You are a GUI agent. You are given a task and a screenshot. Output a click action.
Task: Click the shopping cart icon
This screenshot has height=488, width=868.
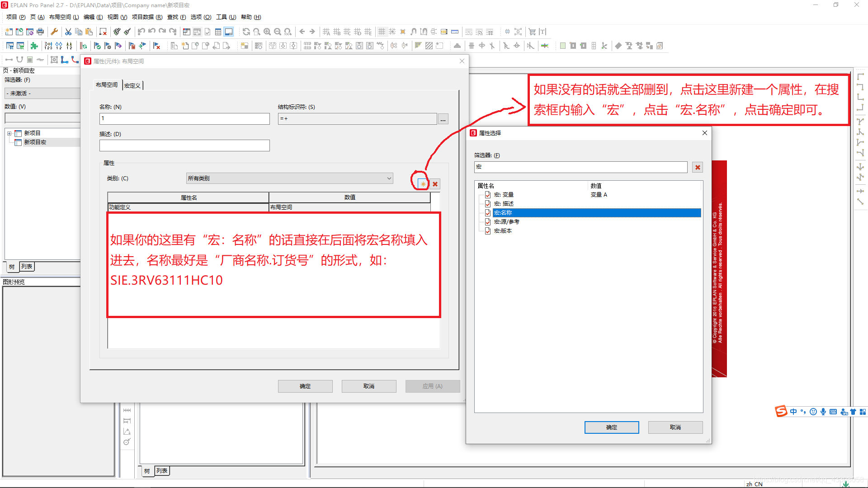click(532, 32)
